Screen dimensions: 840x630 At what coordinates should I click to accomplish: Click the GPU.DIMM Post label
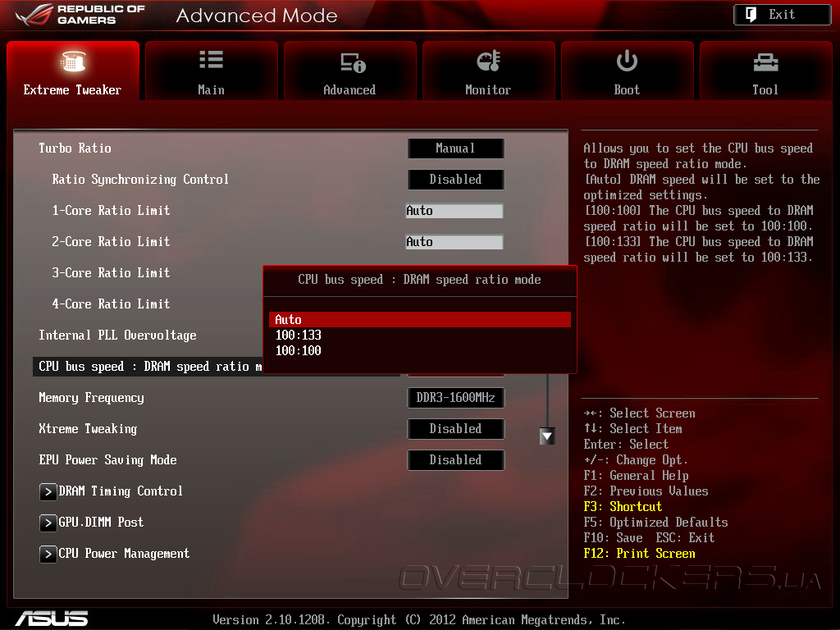point(101,523)
